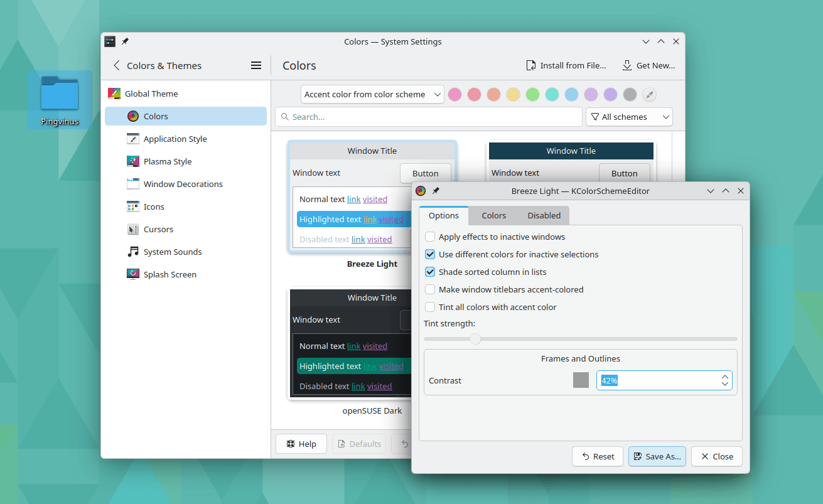This screenshot has width=823, height=504.
Task: Click the color scheme Search field
Action: coord(429,117)
